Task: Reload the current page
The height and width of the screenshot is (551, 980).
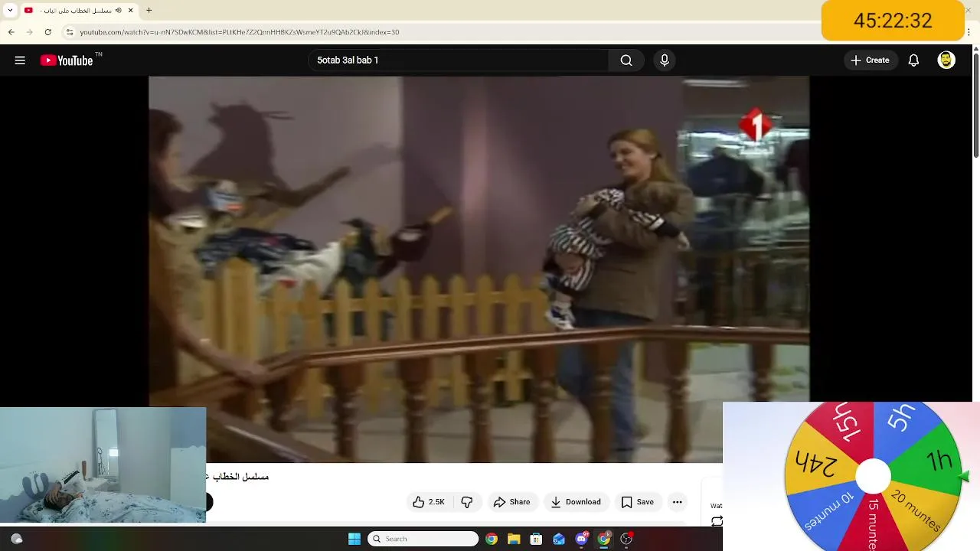Action: click(x=48, y=32)
